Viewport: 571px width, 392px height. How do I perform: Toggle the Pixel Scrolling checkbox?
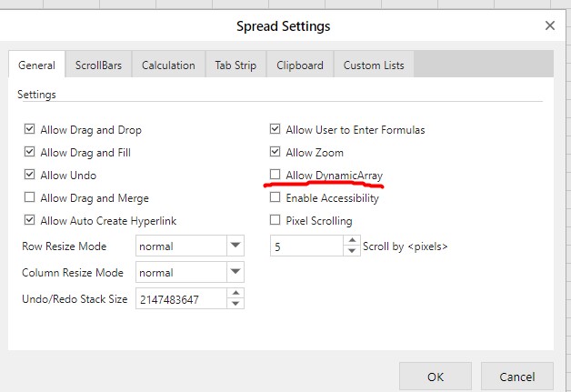[275, 220]
